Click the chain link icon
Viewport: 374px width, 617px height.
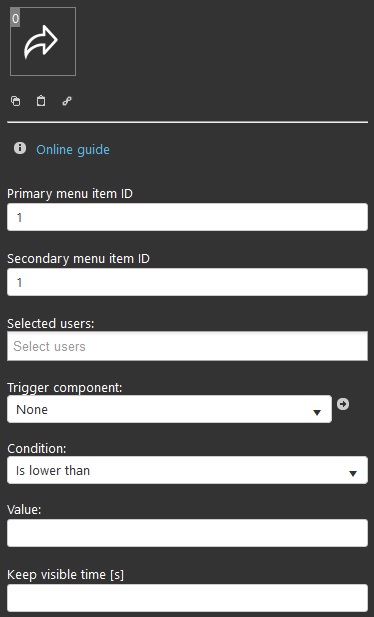(x=67, y=101)
